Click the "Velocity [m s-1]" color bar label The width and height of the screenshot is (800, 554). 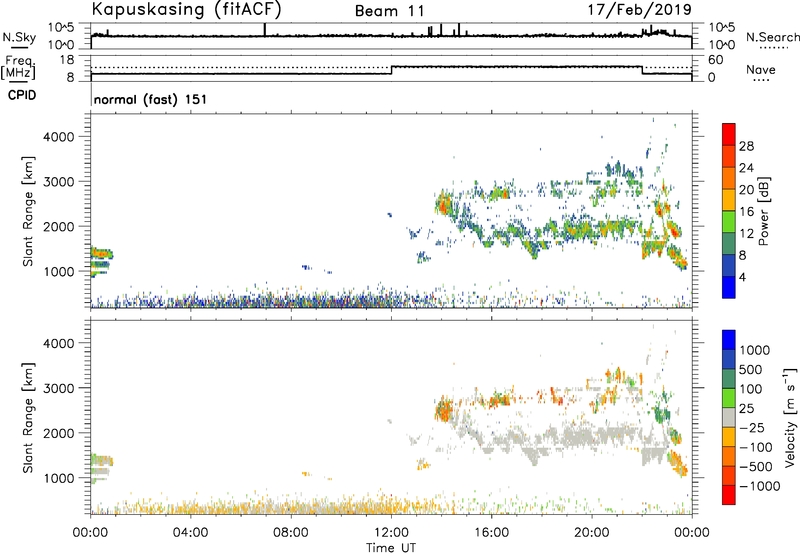[x=790, y=417]
